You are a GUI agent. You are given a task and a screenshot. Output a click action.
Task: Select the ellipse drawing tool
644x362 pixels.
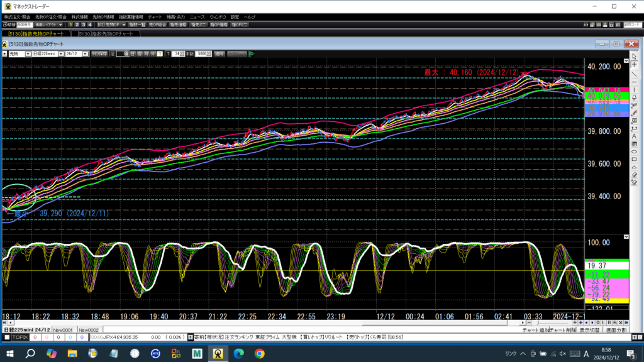click(634, 152)
